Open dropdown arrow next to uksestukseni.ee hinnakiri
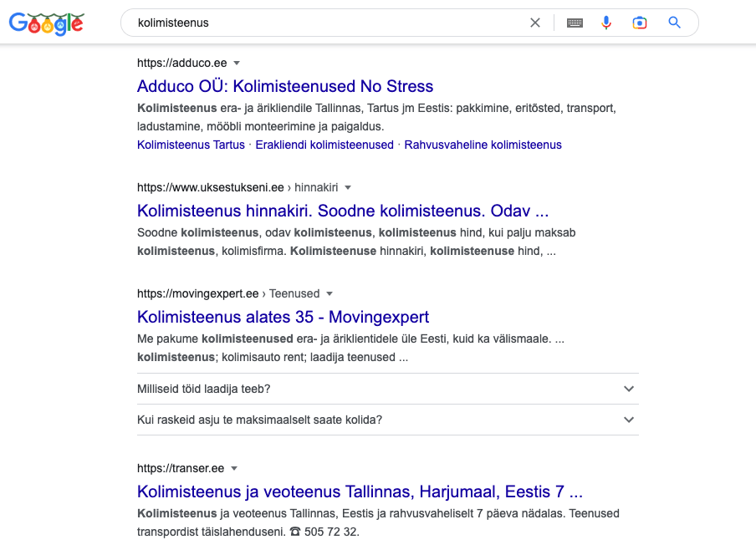Viewport: 756px width, 555px height. (348, 188)
